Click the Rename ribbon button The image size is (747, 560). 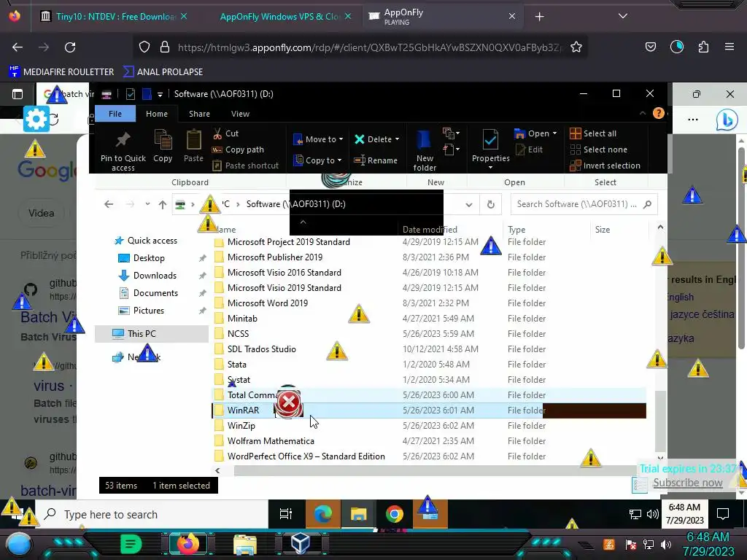(x=376, y=160)
